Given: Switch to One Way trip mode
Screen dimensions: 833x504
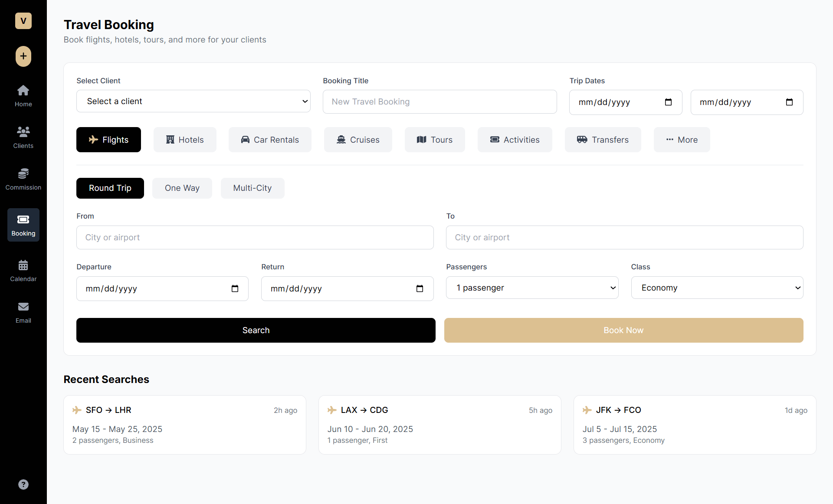Looking at the screenshot, I should click(182, 188).
